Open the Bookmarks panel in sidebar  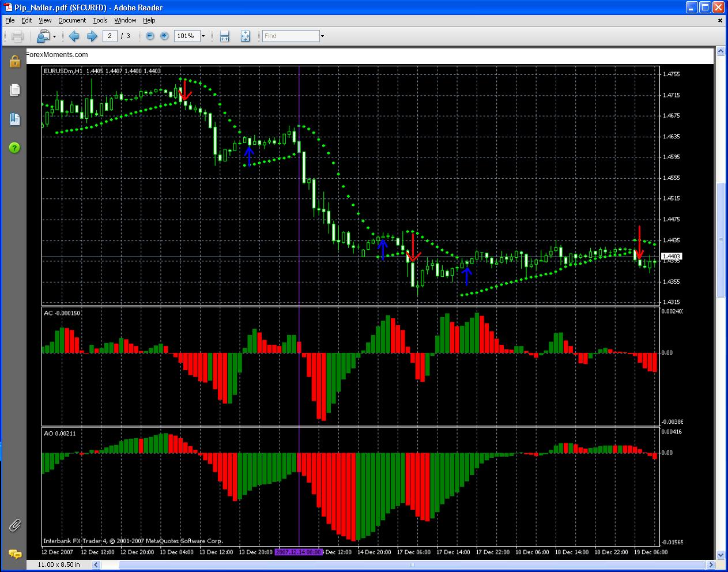(14, 119)
